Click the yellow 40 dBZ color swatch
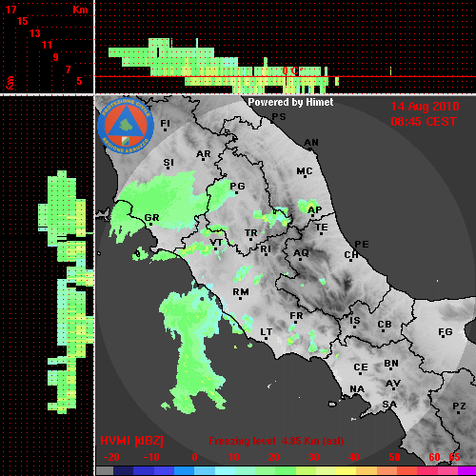 point(346,471)
